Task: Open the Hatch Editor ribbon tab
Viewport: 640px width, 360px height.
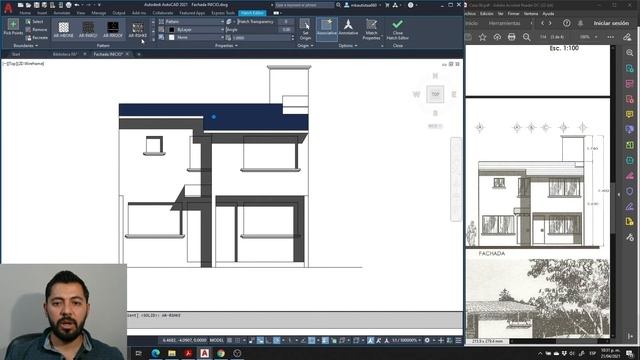Action: coord(252,13)
